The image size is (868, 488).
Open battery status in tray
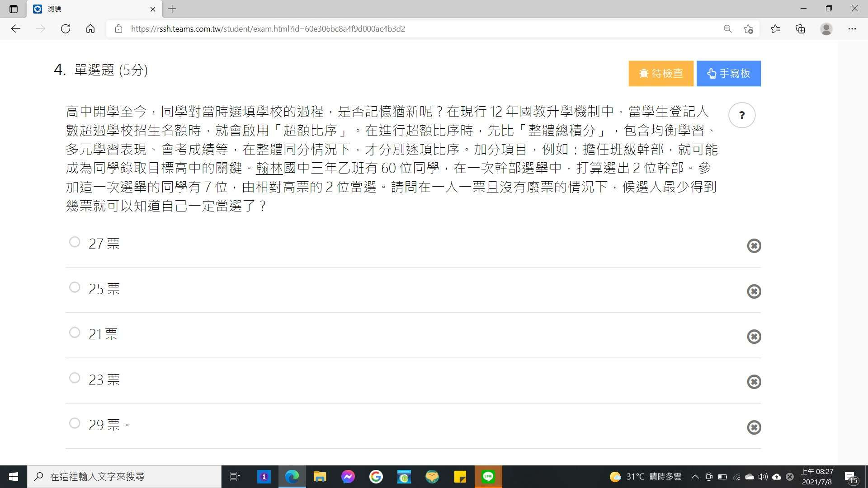point(722,477)
